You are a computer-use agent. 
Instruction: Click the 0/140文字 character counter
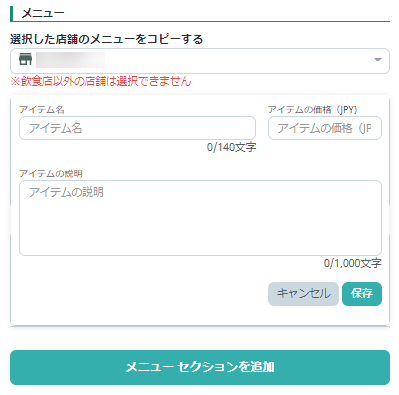click(231, 147)
